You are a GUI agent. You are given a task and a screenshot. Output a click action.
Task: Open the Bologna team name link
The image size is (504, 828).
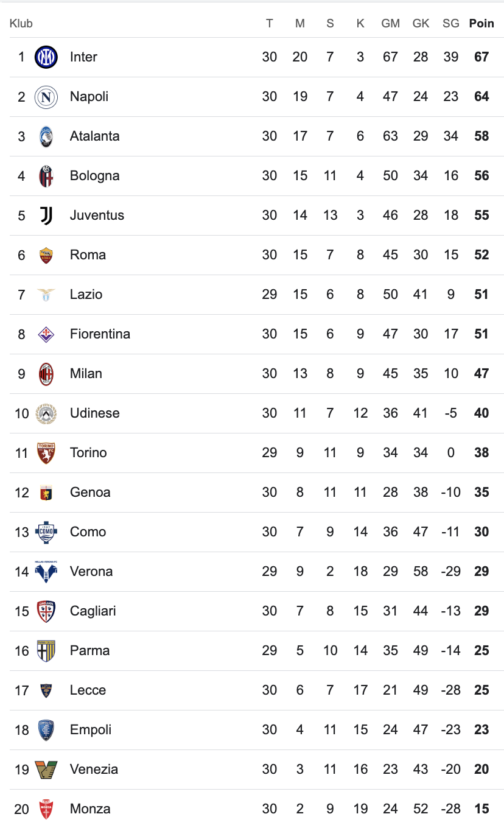coord(94,176)
